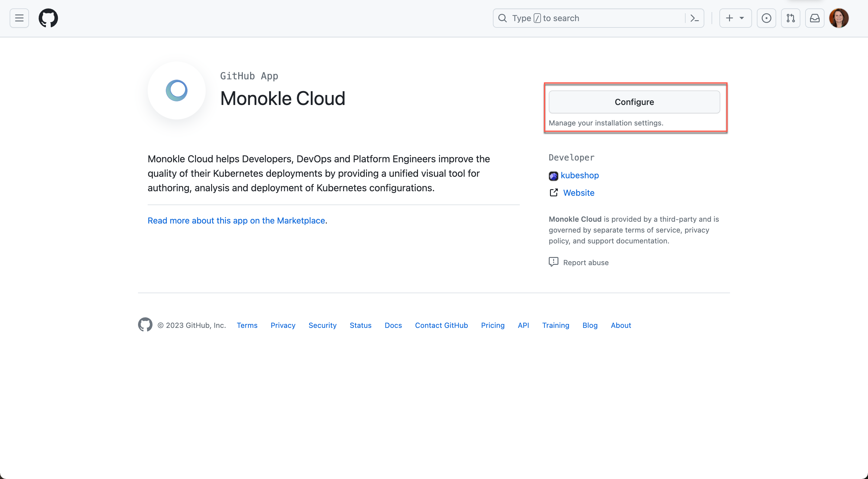Click the external Website link icon
Viewport: 868px width, 479px height.
tap(553, 193)
